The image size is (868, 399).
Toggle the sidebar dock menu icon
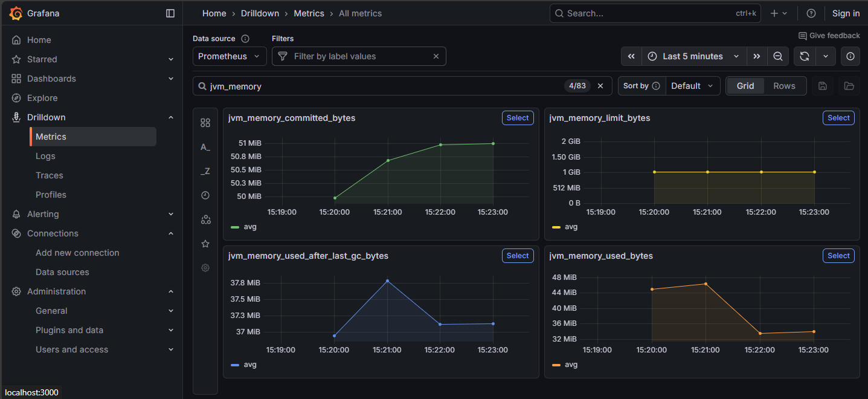pyautogui.click(x=170, y=13)
